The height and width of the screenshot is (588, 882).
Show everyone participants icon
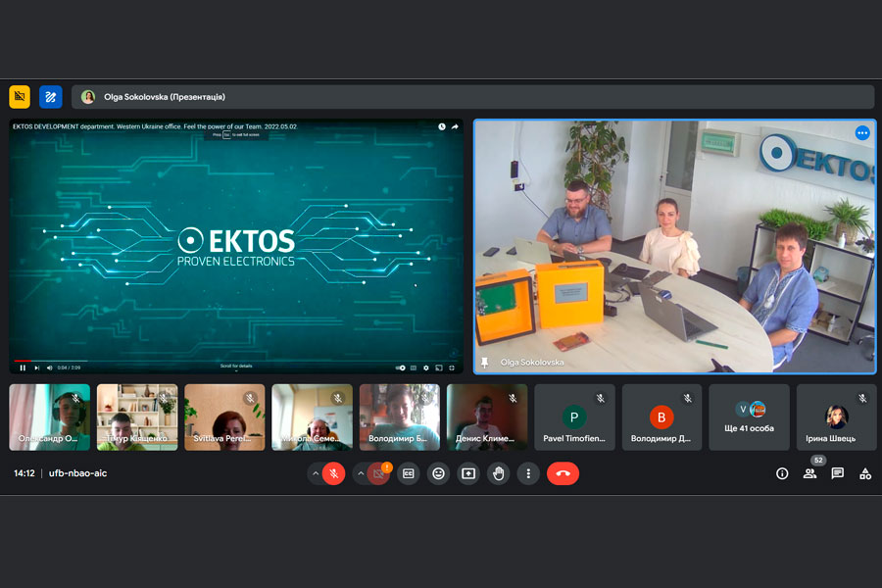pos(810,473)
